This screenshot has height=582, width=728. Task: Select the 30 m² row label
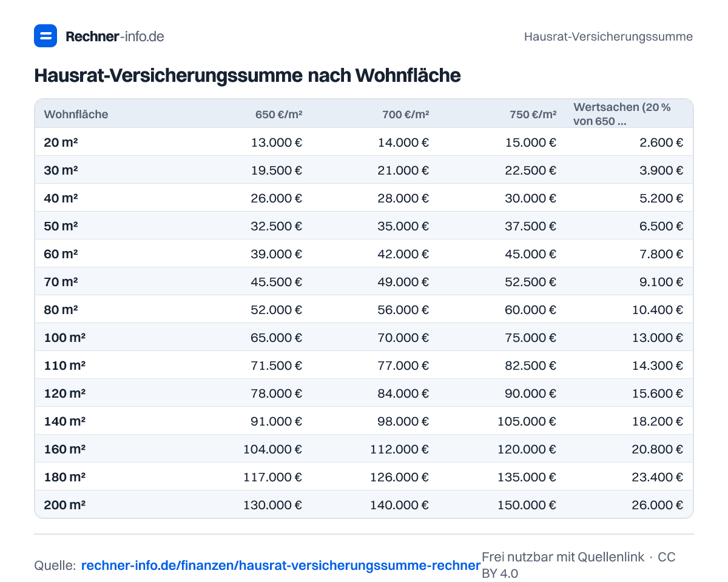(61, 170)
